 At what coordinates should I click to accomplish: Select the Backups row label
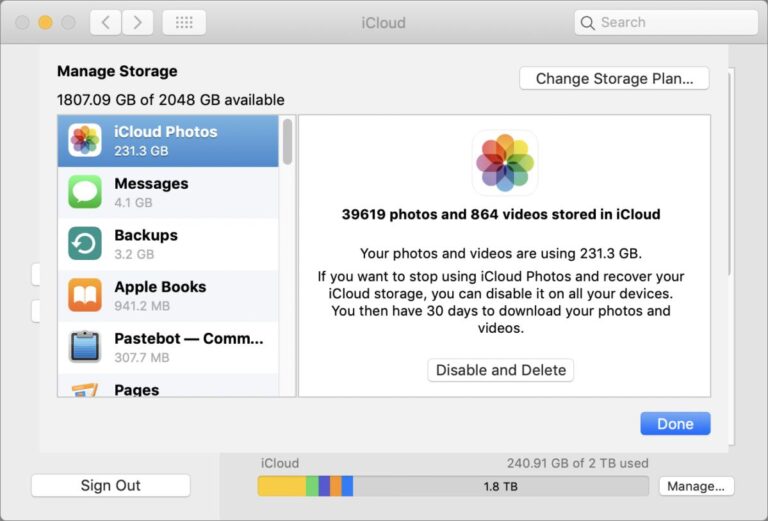pyautogui.click(x=146, y=235)
